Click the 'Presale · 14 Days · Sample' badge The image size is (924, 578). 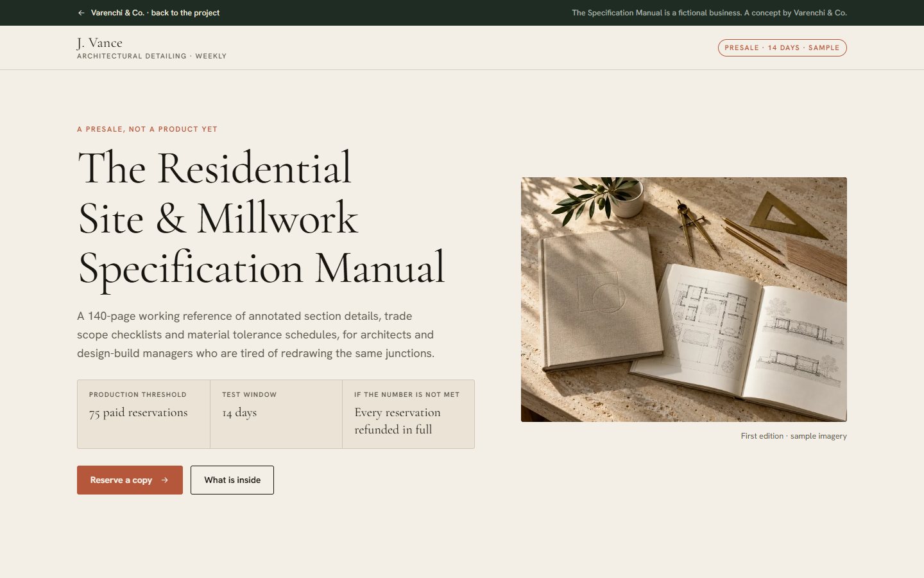click(782, 48)
